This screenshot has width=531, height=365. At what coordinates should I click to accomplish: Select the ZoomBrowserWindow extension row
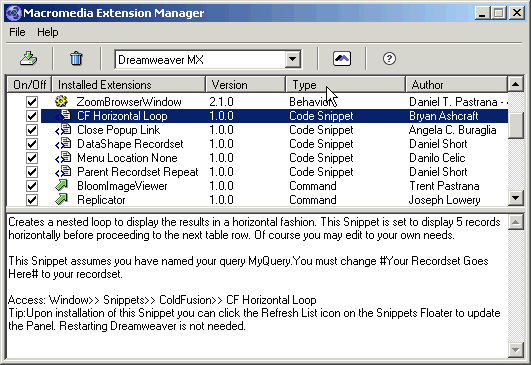coord(257,102)
